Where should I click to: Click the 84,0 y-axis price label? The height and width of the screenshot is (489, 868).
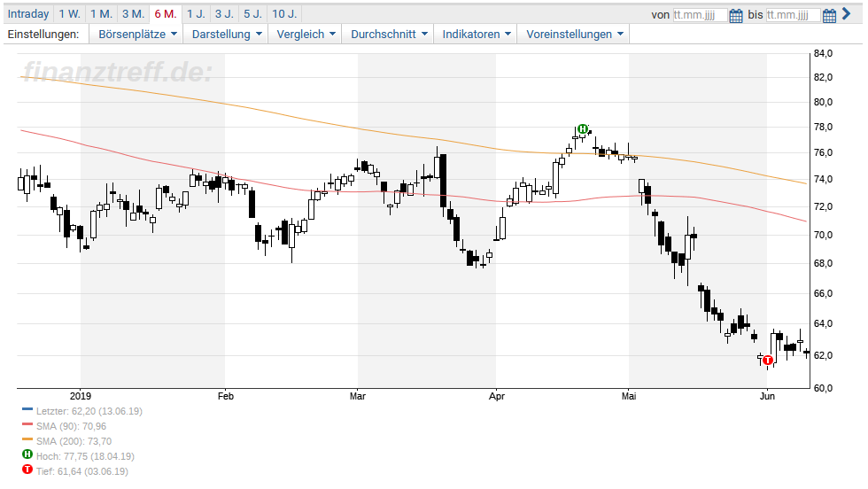823,54
